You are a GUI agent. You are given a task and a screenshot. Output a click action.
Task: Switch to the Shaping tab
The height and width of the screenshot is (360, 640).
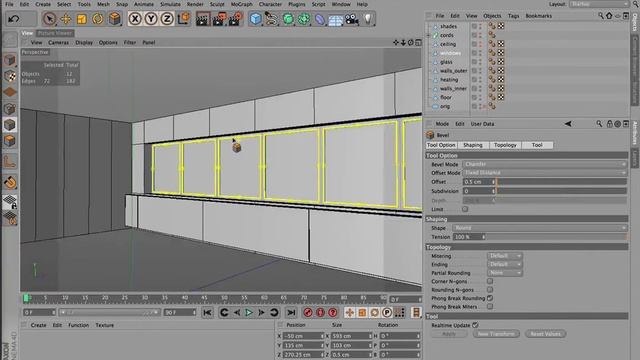coord(473,145)
